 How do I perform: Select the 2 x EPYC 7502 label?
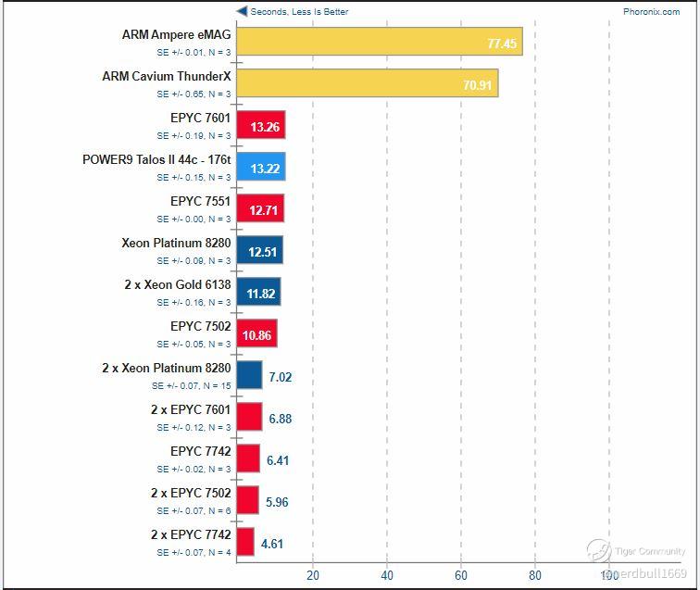point(191,493)
